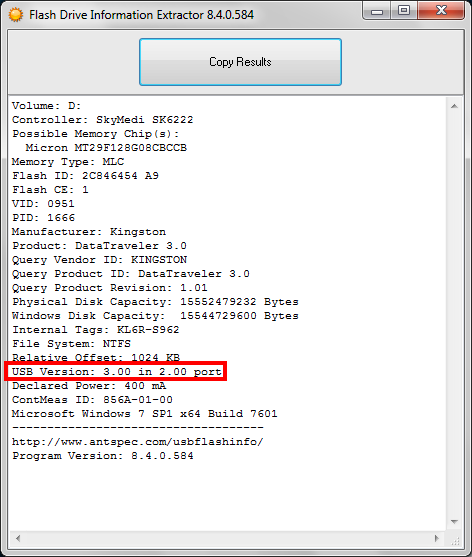Click the 'File System: NTFS' line
Image resolution: width=472 pixels, height=557 pixels.
click(x=71, y=344)
